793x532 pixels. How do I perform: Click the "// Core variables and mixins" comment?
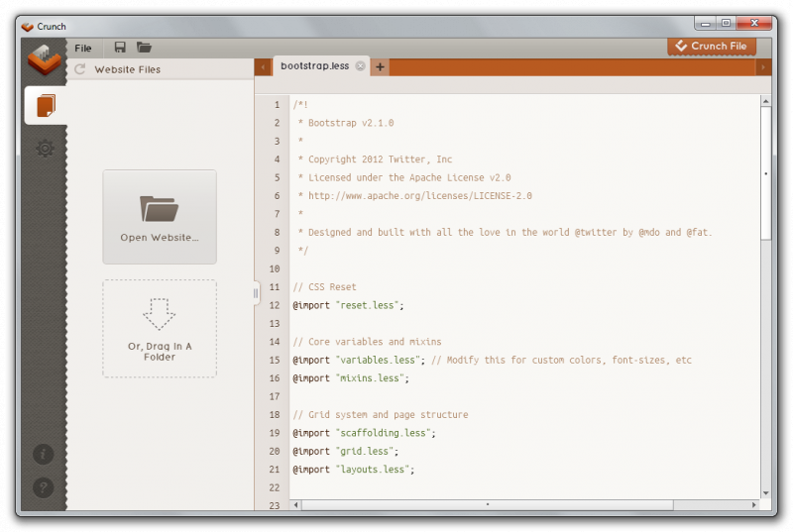[367, 342]
